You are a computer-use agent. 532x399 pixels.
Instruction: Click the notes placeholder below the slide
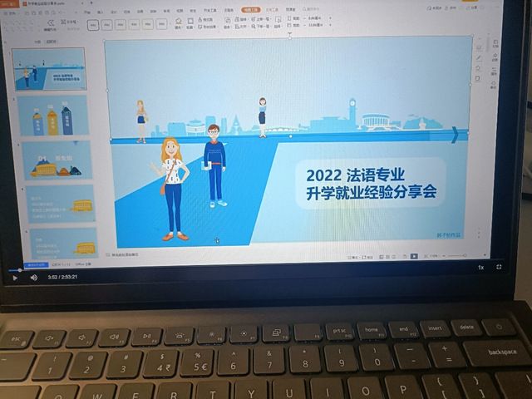(x=123, y=254)
